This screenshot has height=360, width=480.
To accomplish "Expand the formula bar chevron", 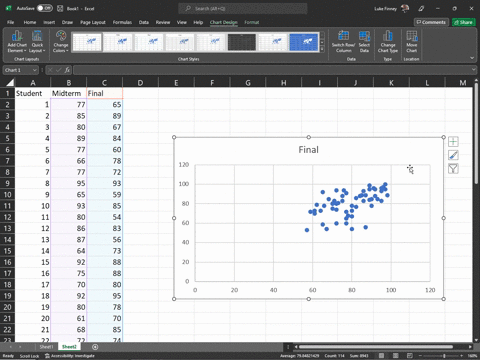I will pos(474,70).
